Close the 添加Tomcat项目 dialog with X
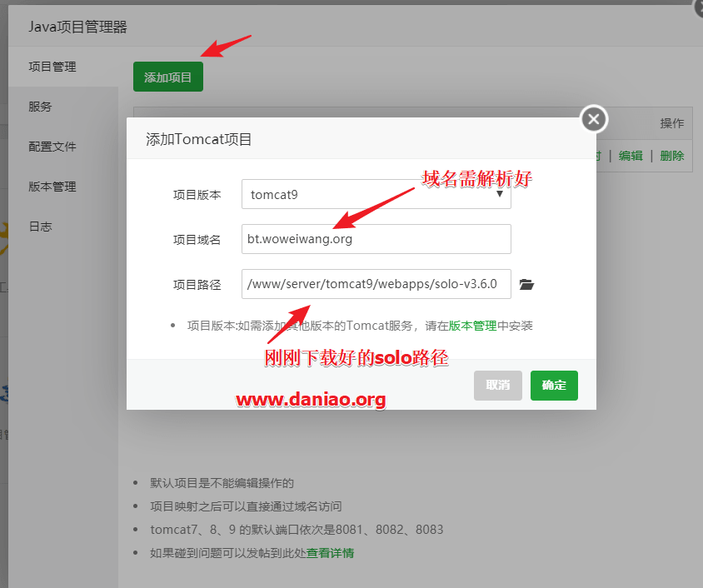This screenshot has width=703, height=588. pyautogui.click(x=593, y=119)
